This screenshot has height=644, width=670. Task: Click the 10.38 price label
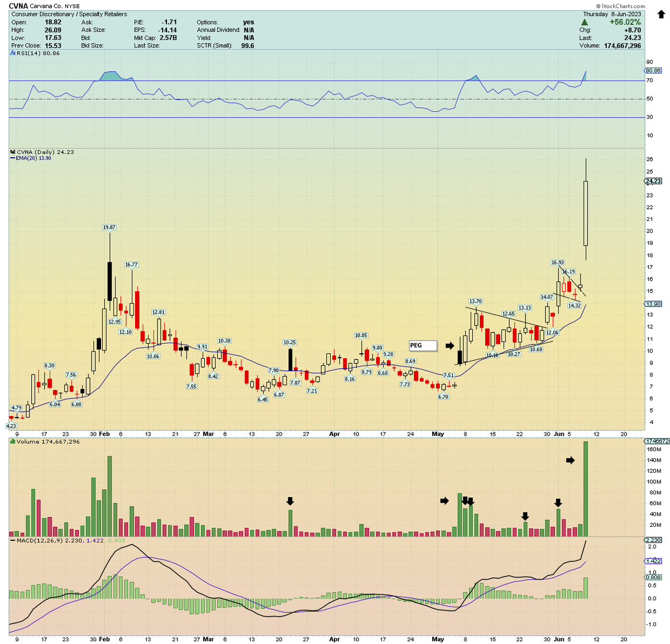[x=224, y=341]
